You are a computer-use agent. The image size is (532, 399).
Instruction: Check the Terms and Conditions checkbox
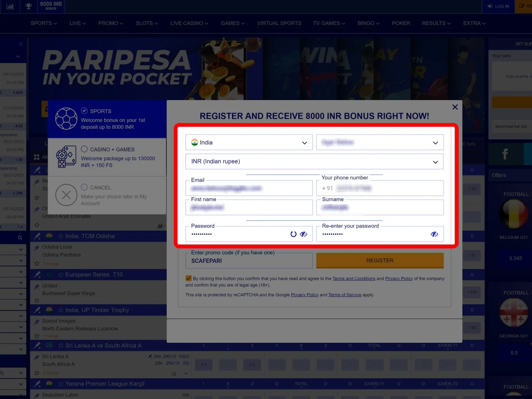click(188, 278)
